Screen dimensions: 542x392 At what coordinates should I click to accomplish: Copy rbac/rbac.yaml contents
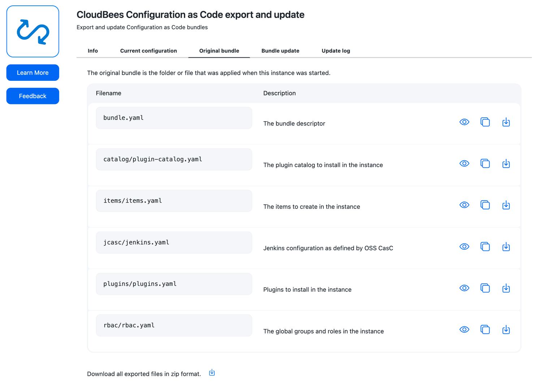485,330
